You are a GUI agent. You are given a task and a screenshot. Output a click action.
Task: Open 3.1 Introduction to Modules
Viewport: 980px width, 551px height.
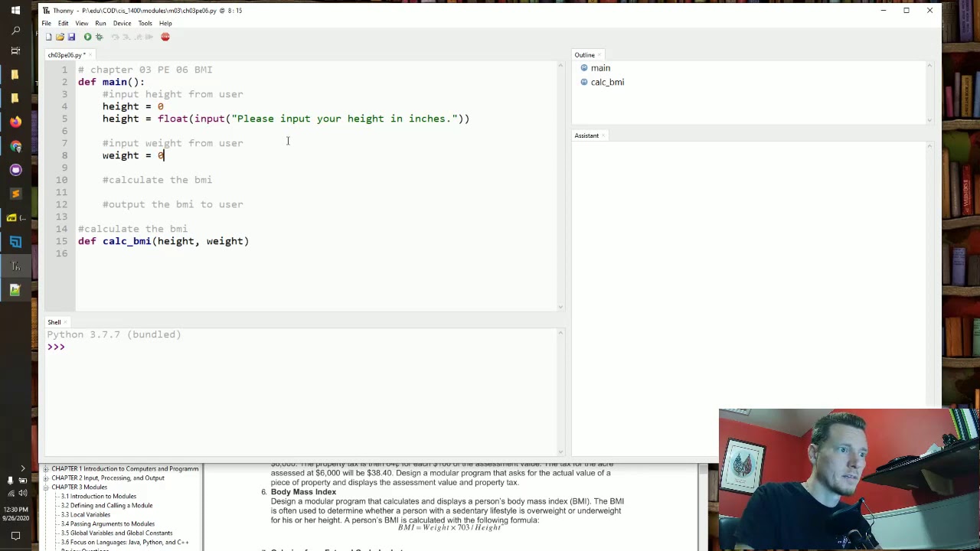click(99, 497)
